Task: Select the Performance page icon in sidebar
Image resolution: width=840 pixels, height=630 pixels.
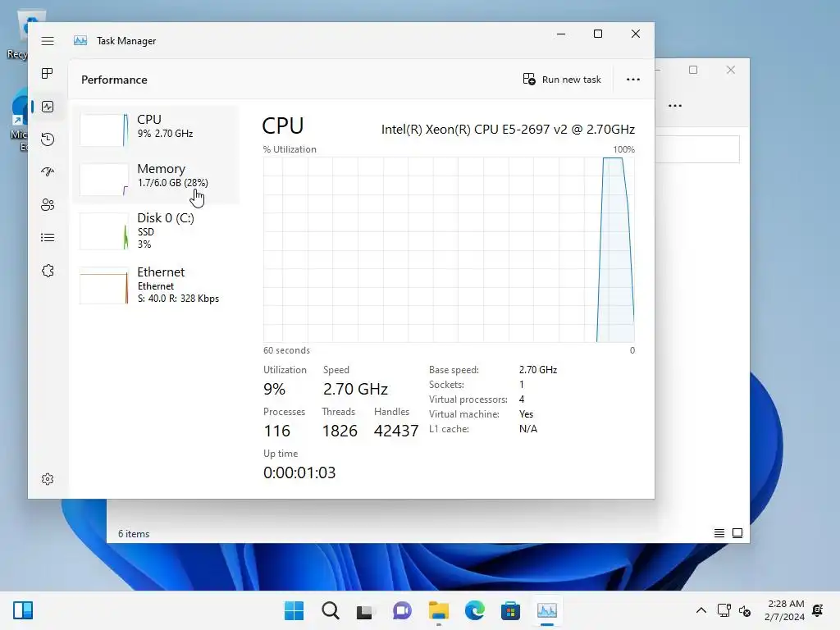Action: 48,107
